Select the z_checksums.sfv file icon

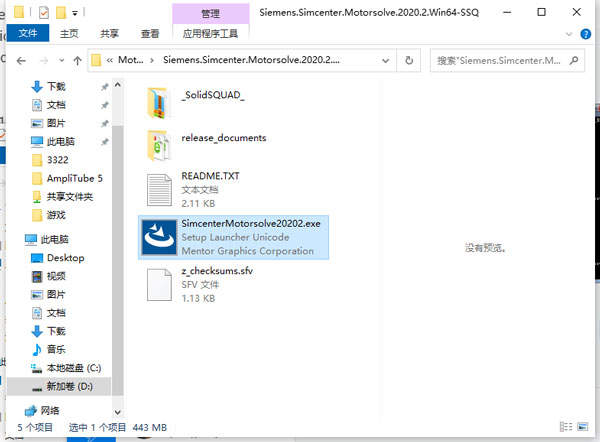pos(159,284)
